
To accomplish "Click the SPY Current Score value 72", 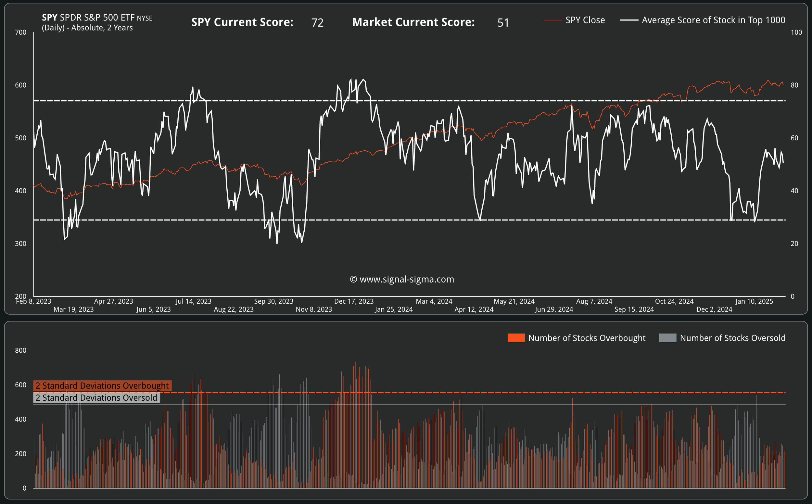I will click(x=317, y=23).
